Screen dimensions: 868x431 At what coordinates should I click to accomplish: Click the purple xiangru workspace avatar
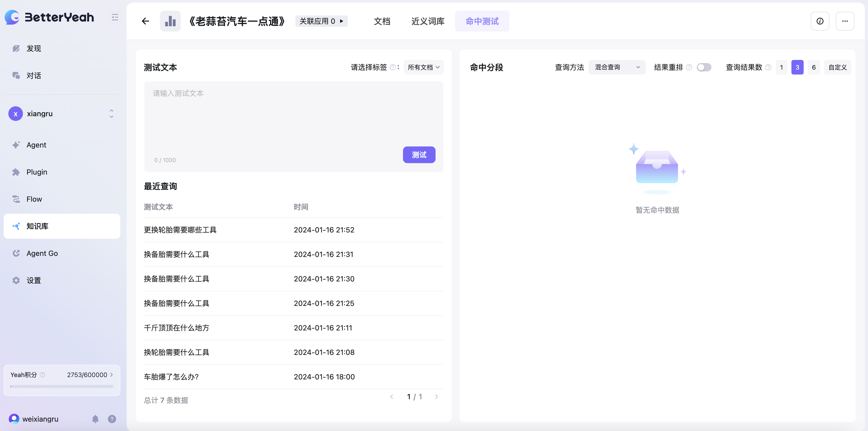click(x=16, y=114)
